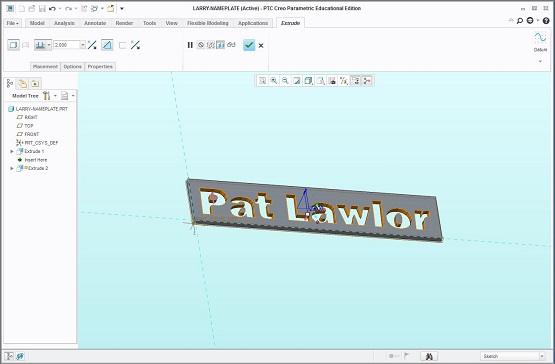Image resolution: width=555 pixels, height=364 pixels.
Task: Open the depth value history dropdown
Action: point(82,45)
